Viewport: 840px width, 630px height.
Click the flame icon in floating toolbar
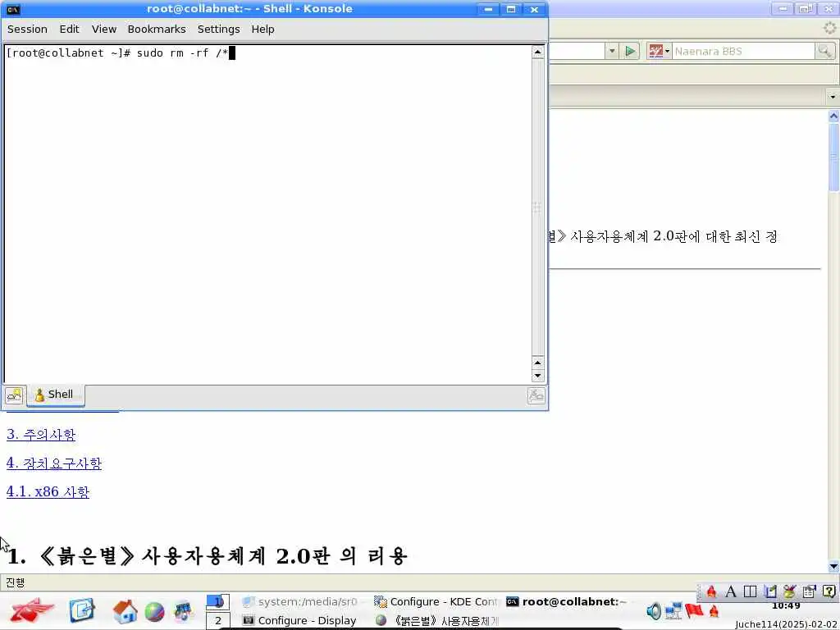tap(711, 591)
